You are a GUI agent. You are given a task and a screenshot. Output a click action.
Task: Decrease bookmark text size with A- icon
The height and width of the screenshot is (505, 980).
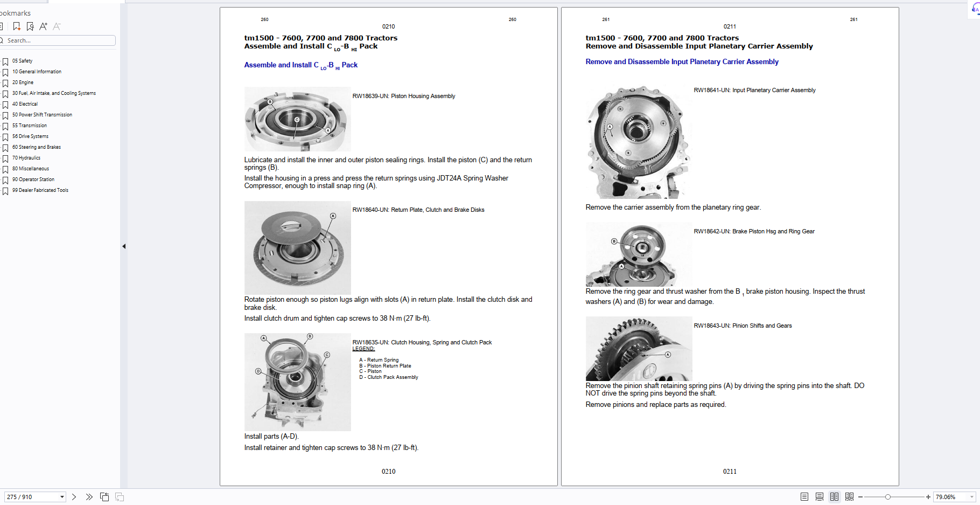[57, 26]
